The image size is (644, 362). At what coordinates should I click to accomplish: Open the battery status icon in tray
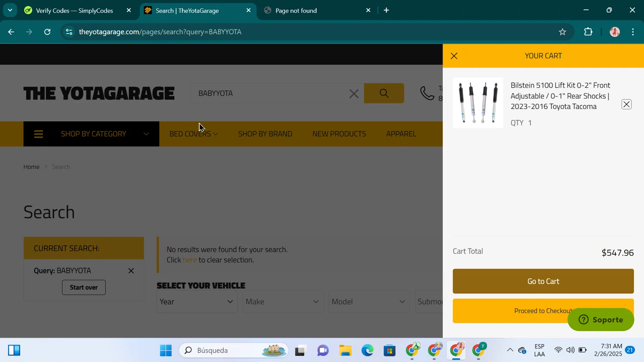click(x=583, y=350)
